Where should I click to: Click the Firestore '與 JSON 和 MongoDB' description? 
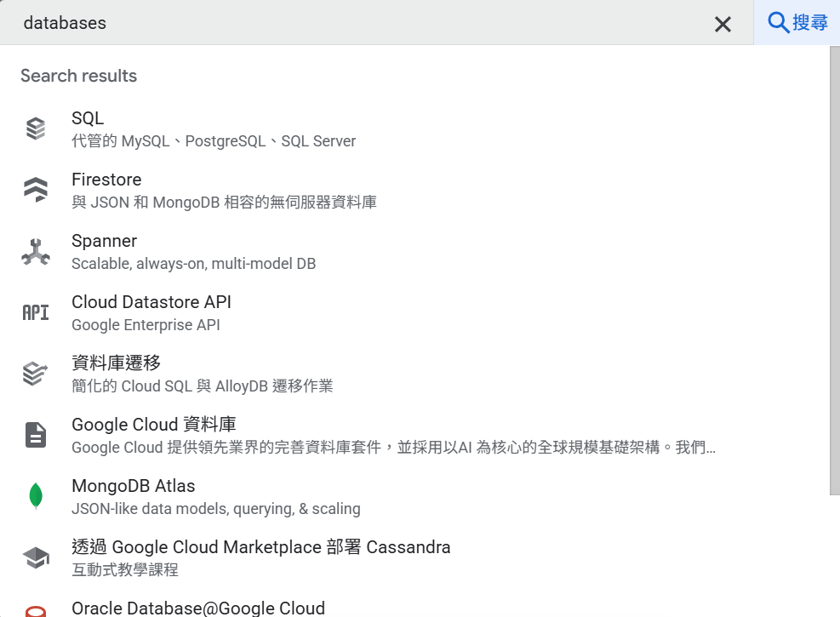click(224, 202)
